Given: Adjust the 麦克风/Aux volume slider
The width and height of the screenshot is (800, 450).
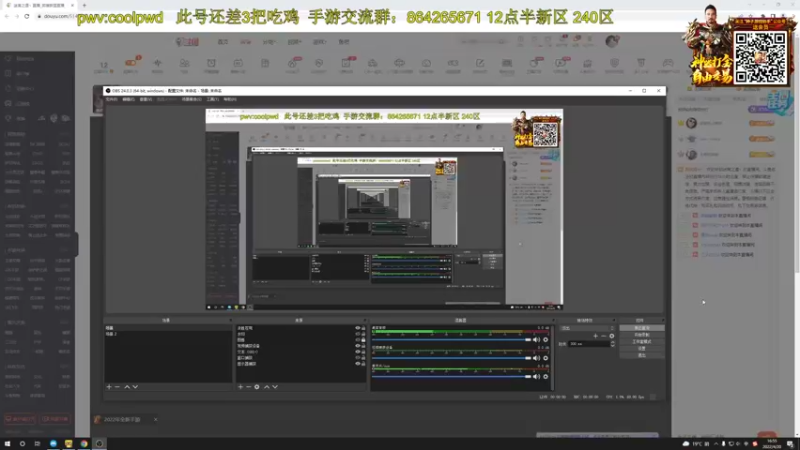Looking at the screenshot, I should (452, 377).
